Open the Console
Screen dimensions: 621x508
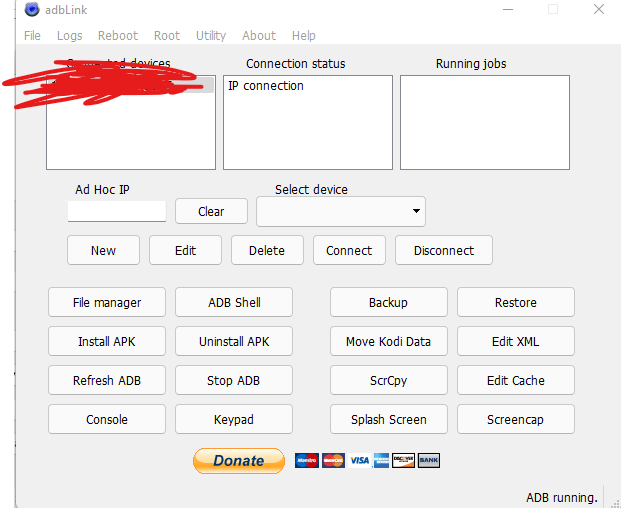coord(107,419)
